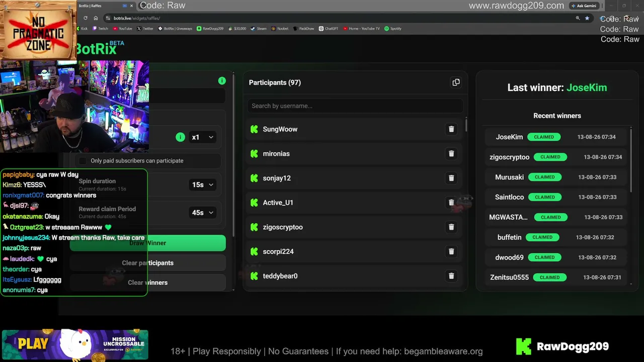Remove mironias using the trash icon
The height and width of the screenshot is (362, 644).
click(x=451, y=154)
